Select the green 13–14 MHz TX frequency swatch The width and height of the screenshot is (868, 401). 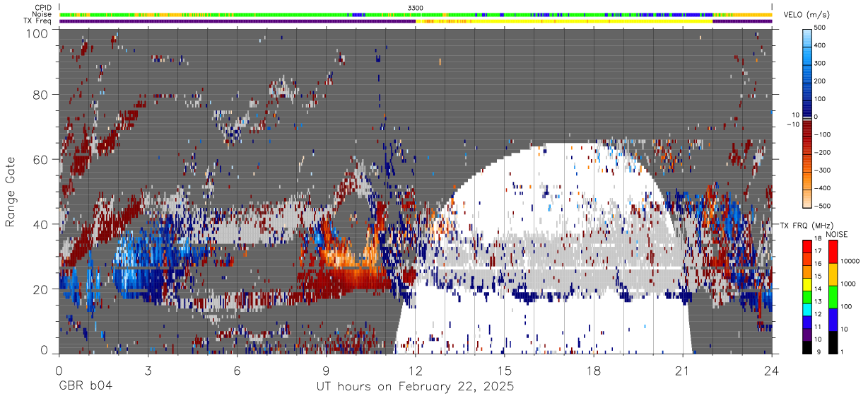(x=807, y=297)
